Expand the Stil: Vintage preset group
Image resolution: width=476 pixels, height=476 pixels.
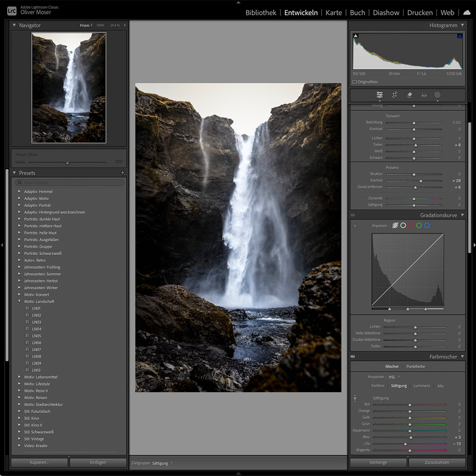(x=19, y=438)
